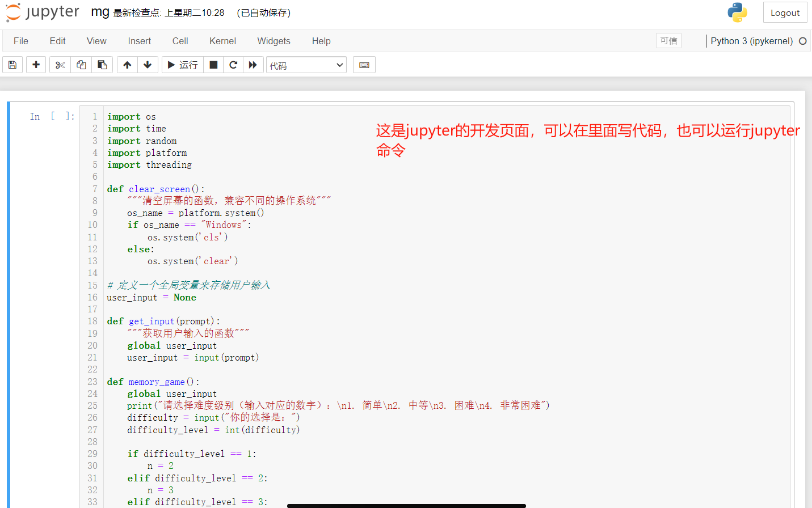
Task: Click the Python 3 (ipykernel) label
Action: 751,41
